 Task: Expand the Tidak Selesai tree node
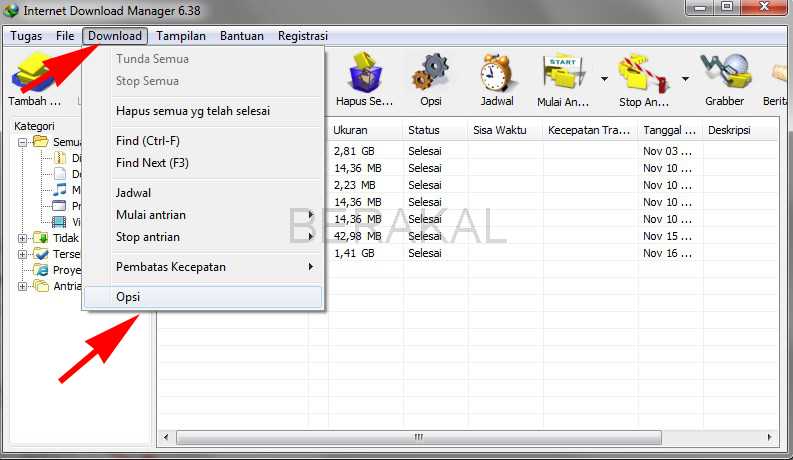click(23, 238)
